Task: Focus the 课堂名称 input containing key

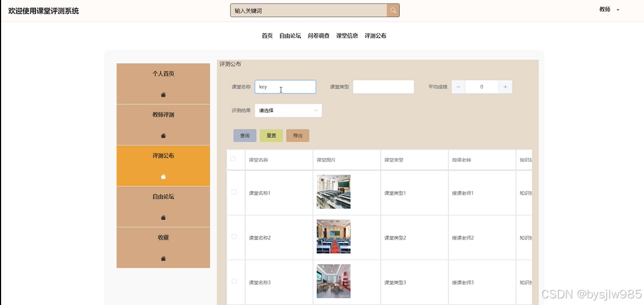Action: point(285,87)
